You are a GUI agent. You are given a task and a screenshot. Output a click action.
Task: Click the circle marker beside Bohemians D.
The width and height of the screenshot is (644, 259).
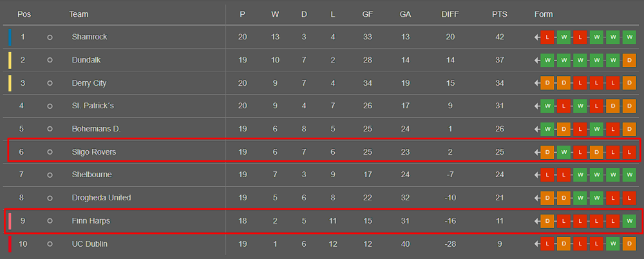[x=50, y=129]
